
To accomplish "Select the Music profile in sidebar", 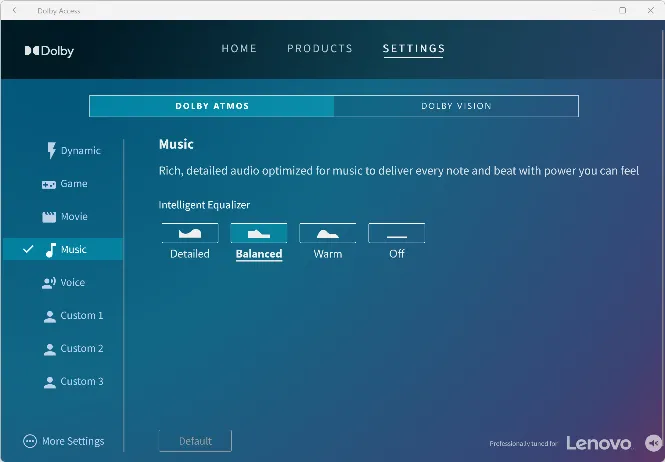I will (x=73, y=250).
